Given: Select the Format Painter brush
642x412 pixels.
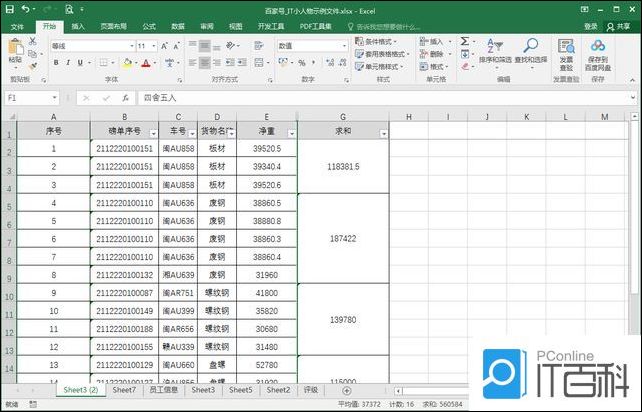Looking at the screenshot, I should coord(32,66).
